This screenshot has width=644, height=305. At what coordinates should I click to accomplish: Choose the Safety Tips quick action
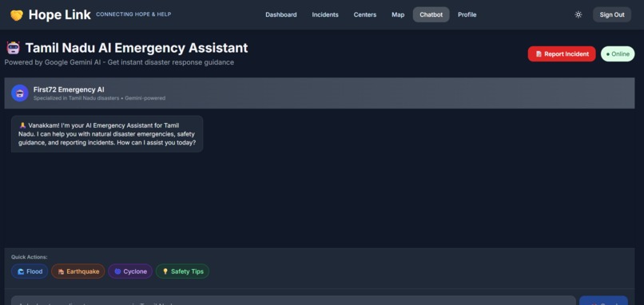(x=182, y=271)
